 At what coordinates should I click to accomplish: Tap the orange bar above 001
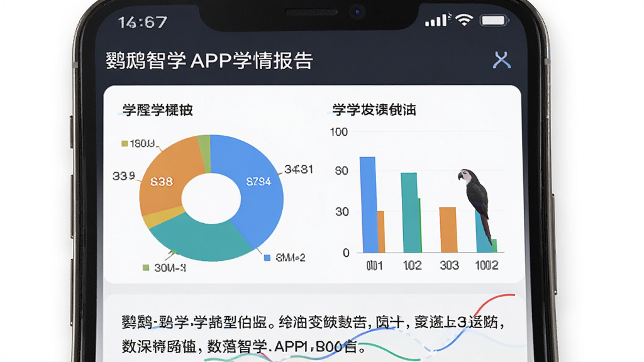(381, 231)
